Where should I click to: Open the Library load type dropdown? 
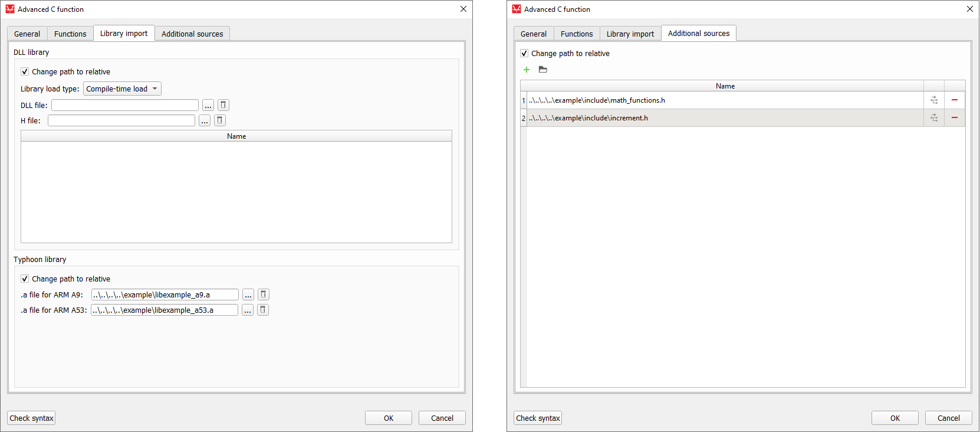coord(122,89)
